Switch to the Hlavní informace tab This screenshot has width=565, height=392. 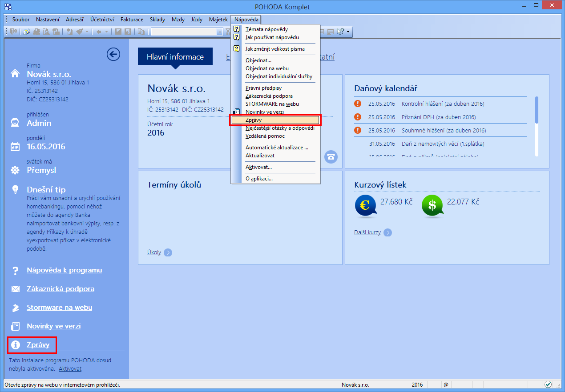click(175, 56)
